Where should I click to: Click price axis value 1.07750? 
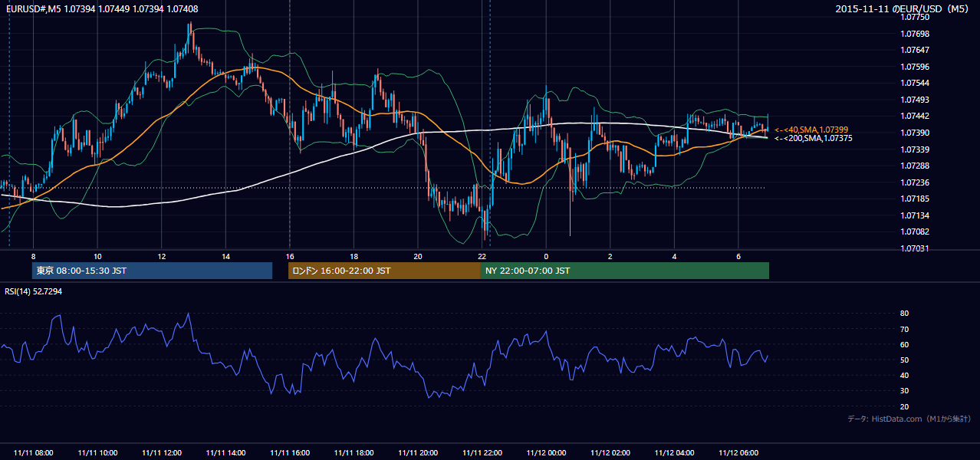pos(916,17)
